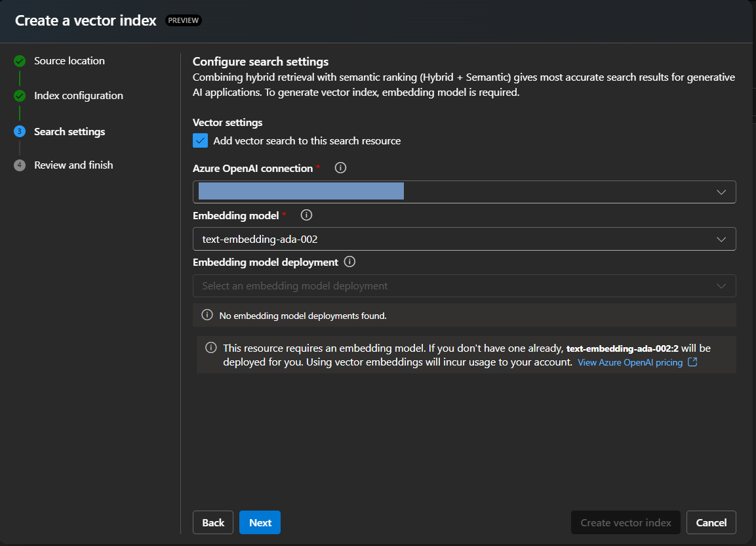This screenshot has height=546, width=756.
Task: Navigate to the Index configuration step
Action: tap(78, 95)
